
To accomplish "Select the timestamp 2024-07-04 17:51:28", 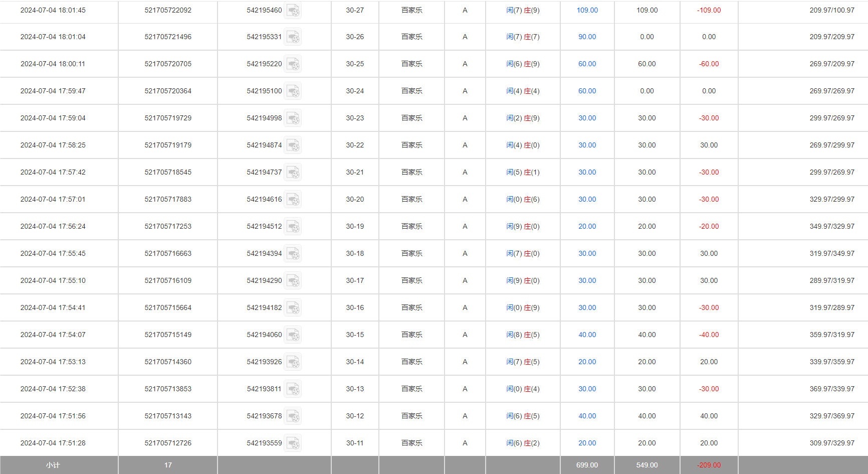I will pos(53,443).
